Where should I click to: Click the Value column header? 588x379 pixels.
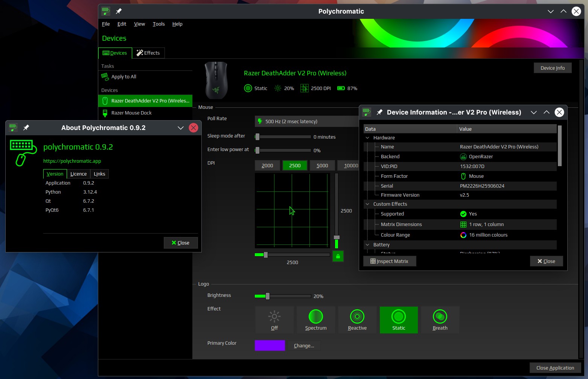pos(507,129)
